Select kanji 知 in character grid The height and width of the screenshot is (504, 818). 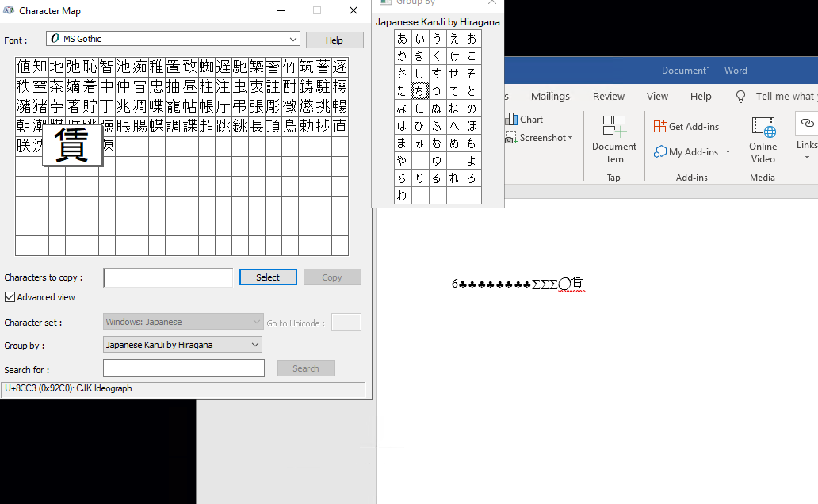point(40,67)
